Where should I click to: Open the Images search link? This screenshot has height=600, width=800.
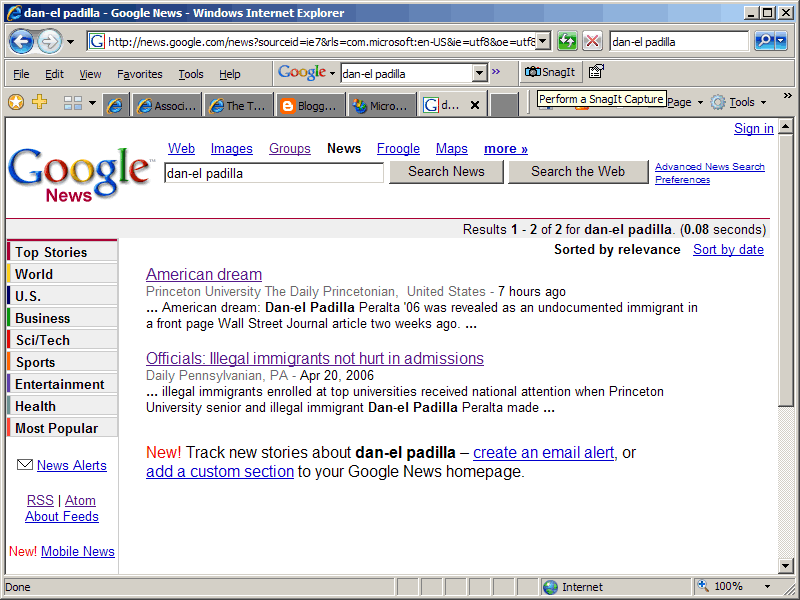click(232, 148)
